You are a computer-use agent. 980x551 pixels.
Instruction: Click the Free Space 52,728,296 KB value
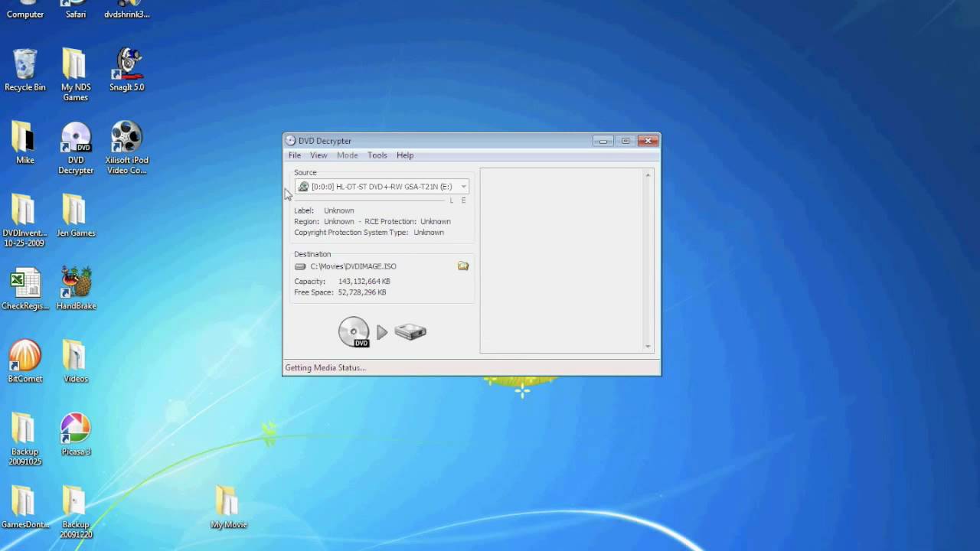tap(362, 292)
